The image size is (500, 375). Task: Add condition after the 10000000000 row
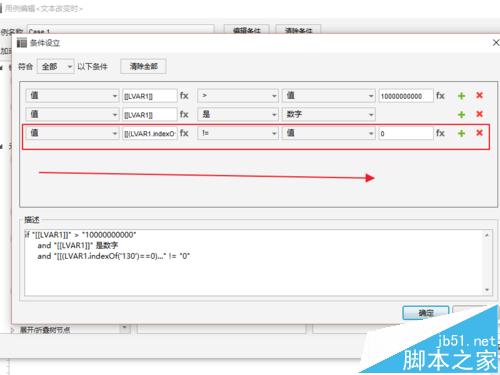tap(461, 96)
